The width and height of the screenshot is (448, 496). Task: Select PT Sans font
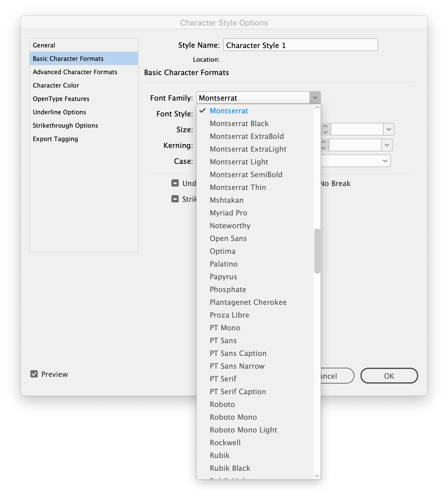255,341
